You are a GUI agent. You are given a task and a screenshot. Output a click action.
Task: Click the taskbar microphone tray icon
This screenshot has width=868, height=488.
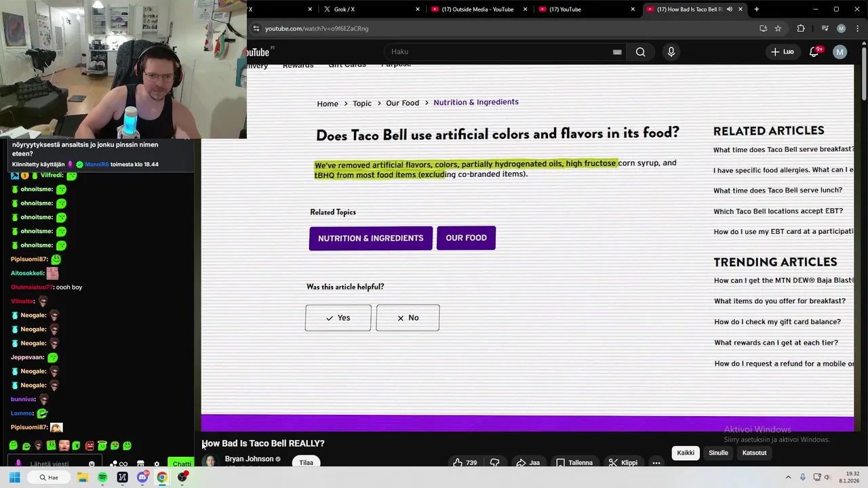click(803, 477)
